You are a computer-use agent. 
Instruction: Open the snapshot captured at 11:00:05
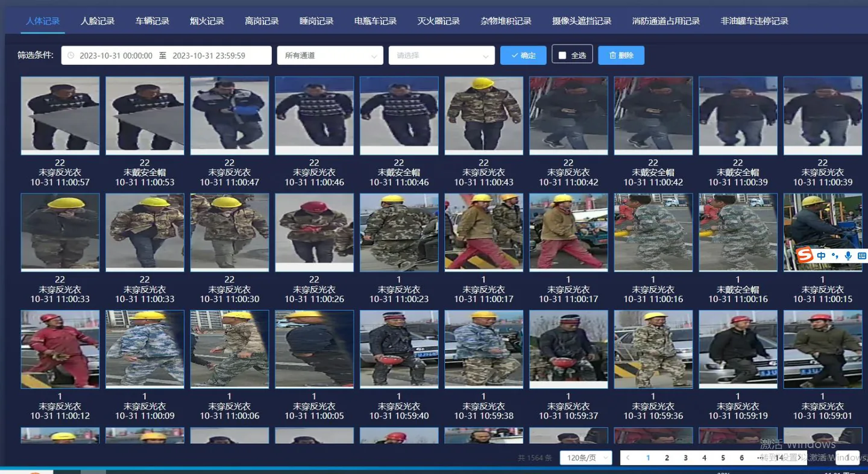314,349
